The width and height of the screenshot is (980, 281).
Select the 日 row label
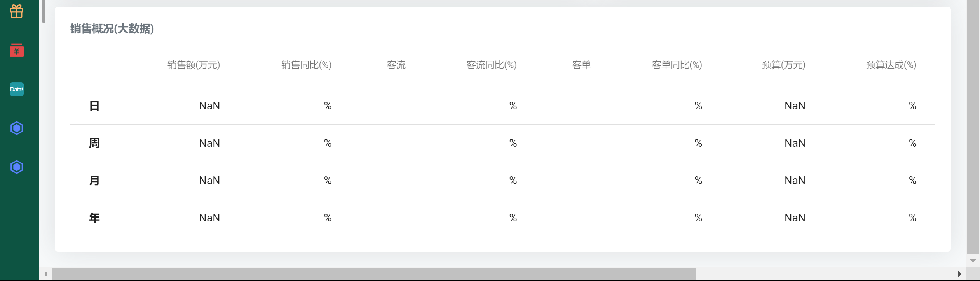[x=94, y=106]
